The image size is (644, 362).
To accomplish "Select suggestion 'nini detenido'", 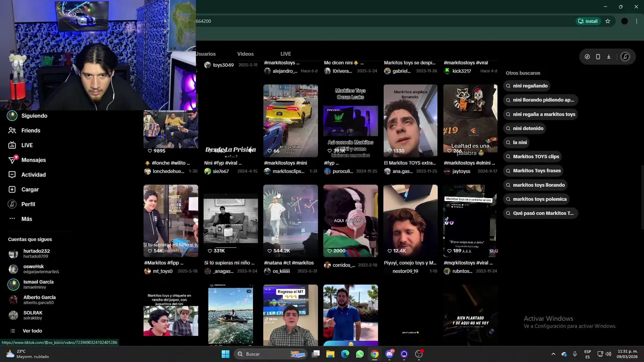I will pos(525,128).
